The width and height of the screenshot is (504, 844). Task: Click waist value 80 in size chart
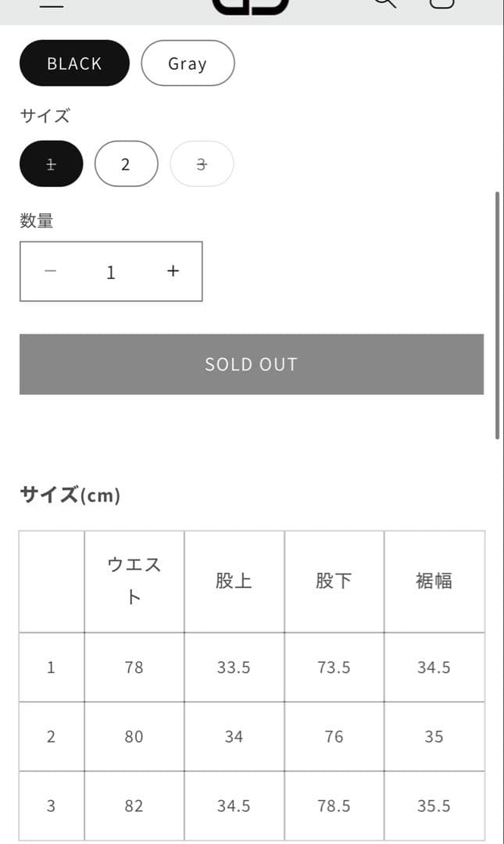pos(134,736)
